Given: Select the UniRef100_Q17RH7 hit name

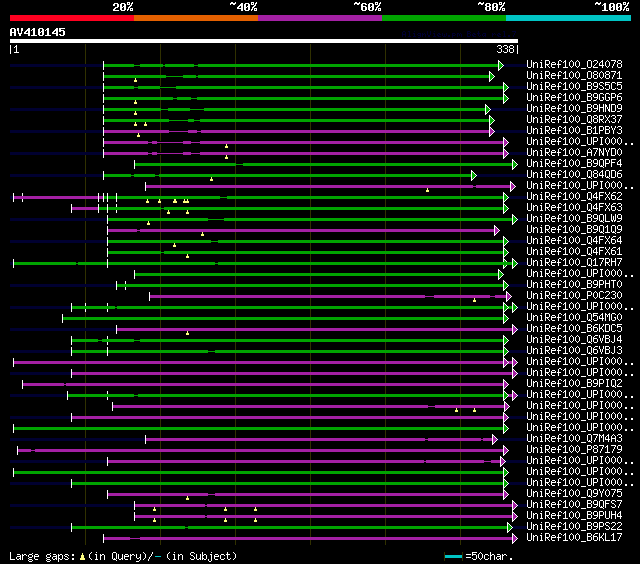Looking at the screenshot, I should (x=574, y=263).
